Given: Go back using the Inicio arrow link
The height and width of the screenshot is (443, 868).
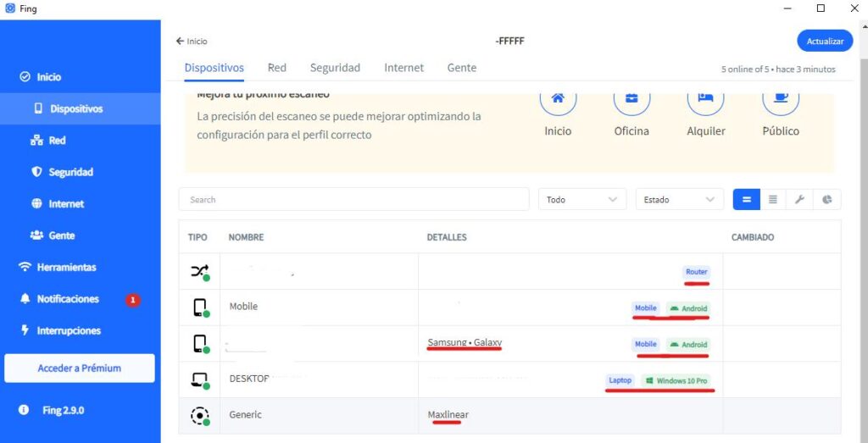Looking at the screenshot, I should pyautogui.click(x=192, y=41).
